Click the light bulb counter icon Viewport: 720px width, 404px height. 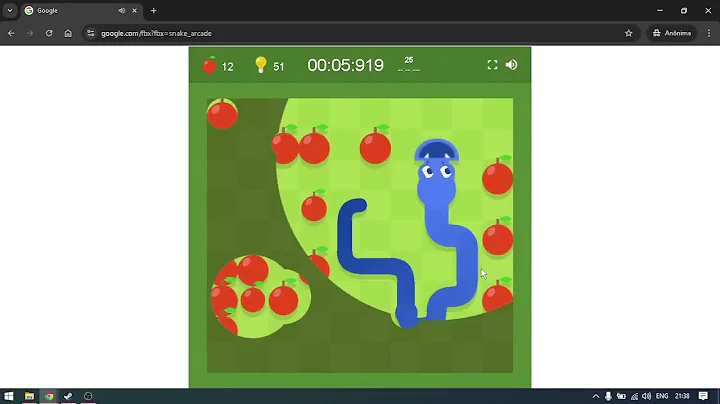coord(261,65)
